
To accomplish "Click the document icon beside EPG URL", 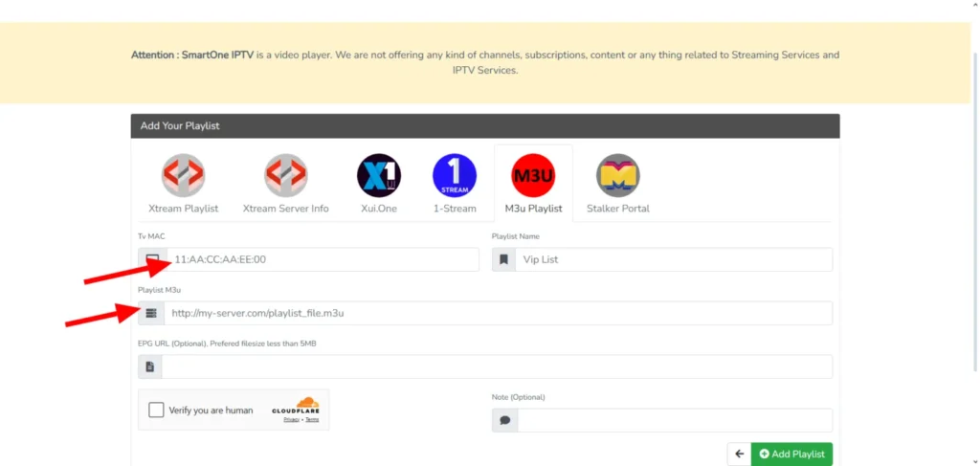I will pos(150,366).
